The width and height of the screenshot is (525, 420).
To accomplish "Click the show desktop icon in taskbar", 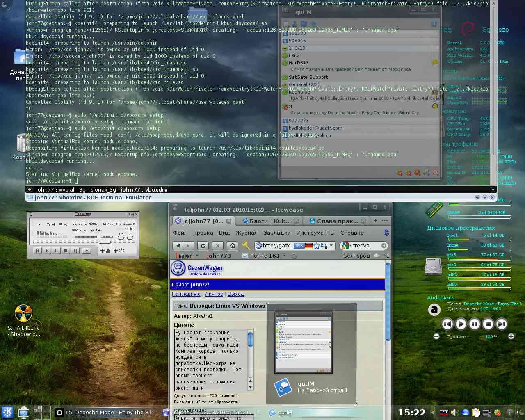I will pyautogui.click(x=24, y=412).
